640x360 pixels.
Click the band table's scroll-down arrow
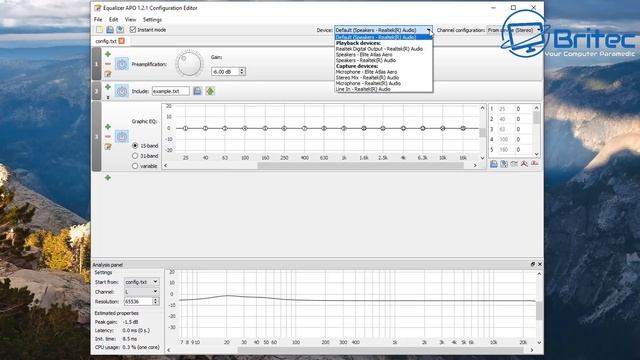(x=536, y=154)
